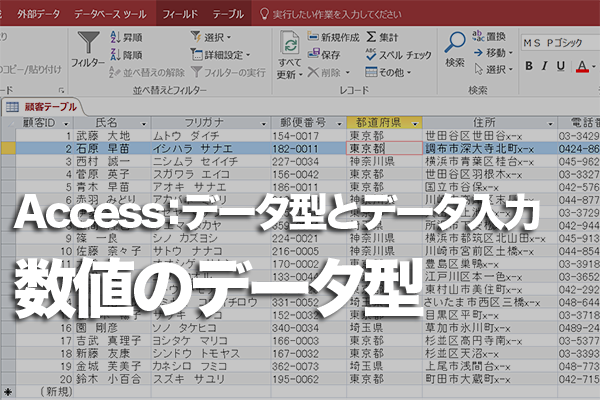Delete the record with 削除

tap(324, 72)
